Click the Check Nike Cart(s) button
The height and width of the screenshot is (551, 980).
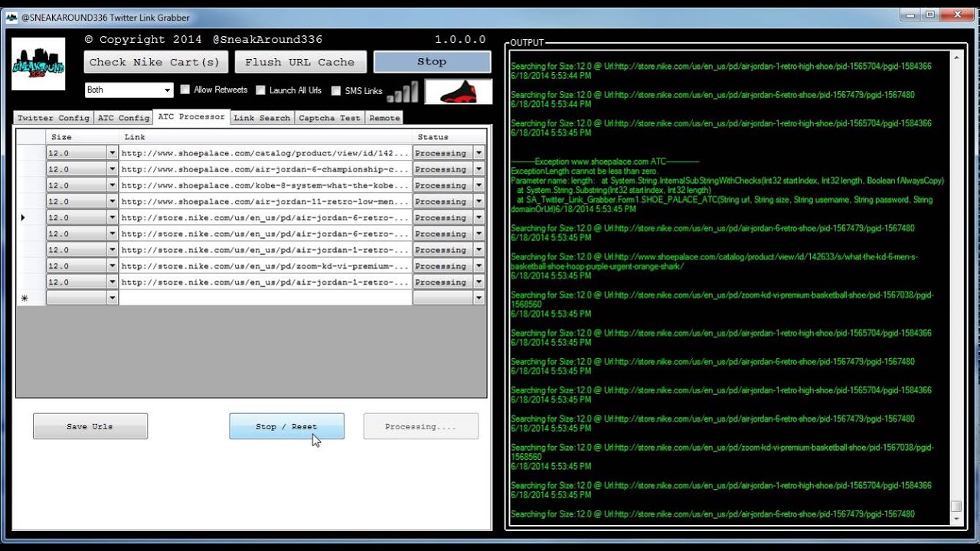pyautogui.click(x=155, y=62)
